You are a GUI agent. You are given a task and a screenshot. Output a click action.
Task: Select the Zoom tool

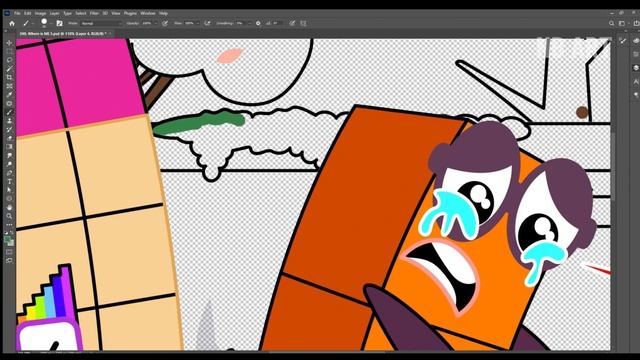coord(9,216)
